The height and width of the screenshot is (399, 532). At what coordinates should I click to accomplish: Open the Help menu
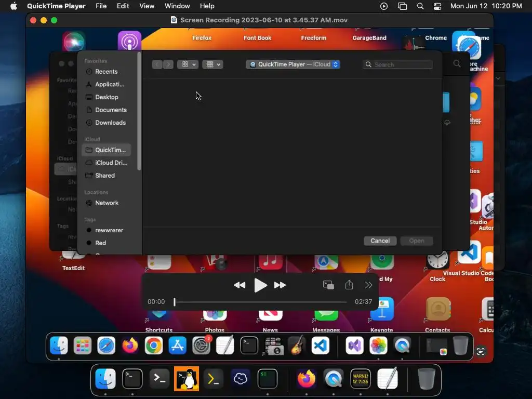coord(207,6)
